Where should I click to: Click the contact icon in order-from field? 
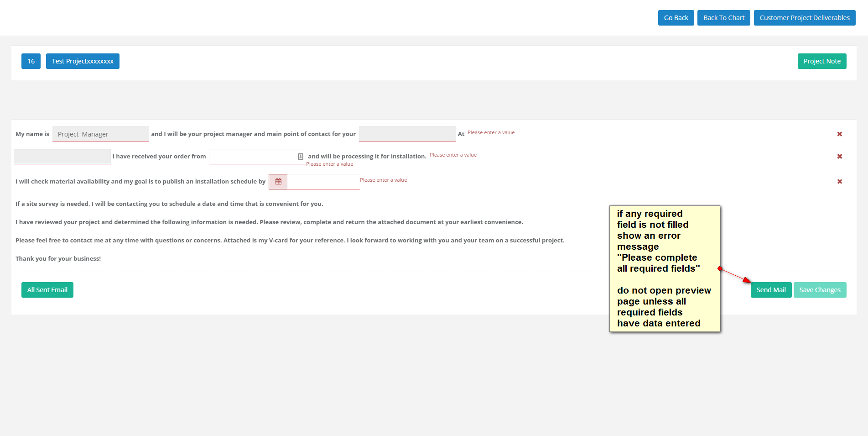click(301, 157)
